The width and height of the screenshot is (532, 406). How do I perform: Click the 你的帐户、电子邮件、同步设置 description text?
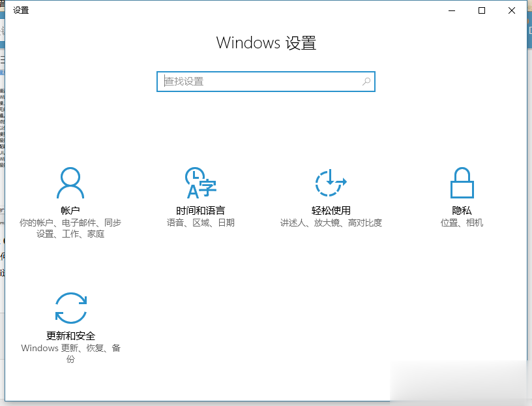[x=70, y=228]
